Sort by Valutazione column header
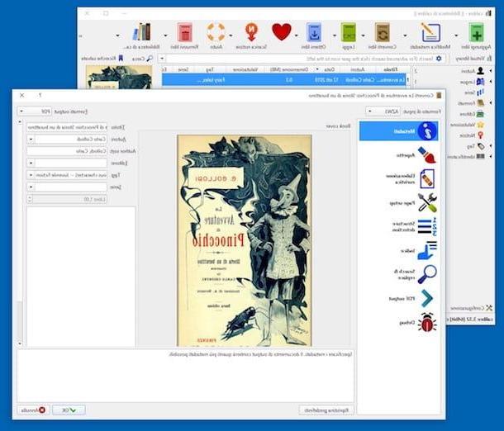This screenshot has height=431, width=504. coord(245,69)
